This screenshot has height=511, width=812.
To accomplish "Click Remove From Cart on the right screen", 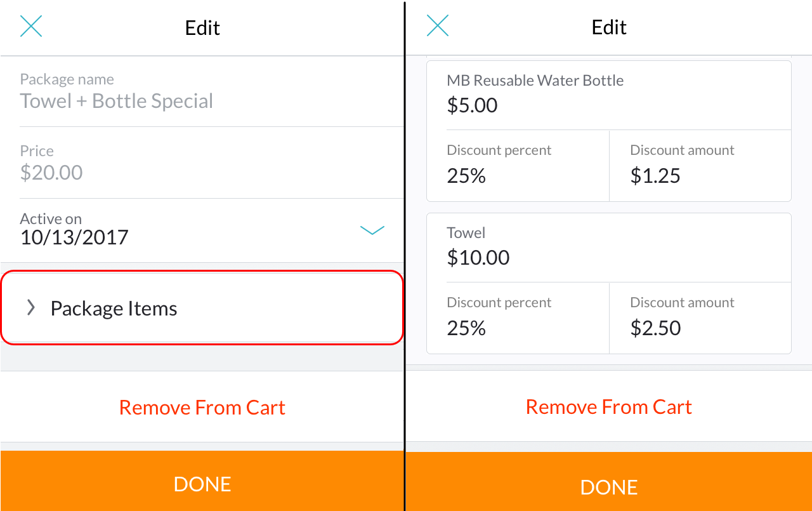I will pyautogui.click(x=608, y=406).
